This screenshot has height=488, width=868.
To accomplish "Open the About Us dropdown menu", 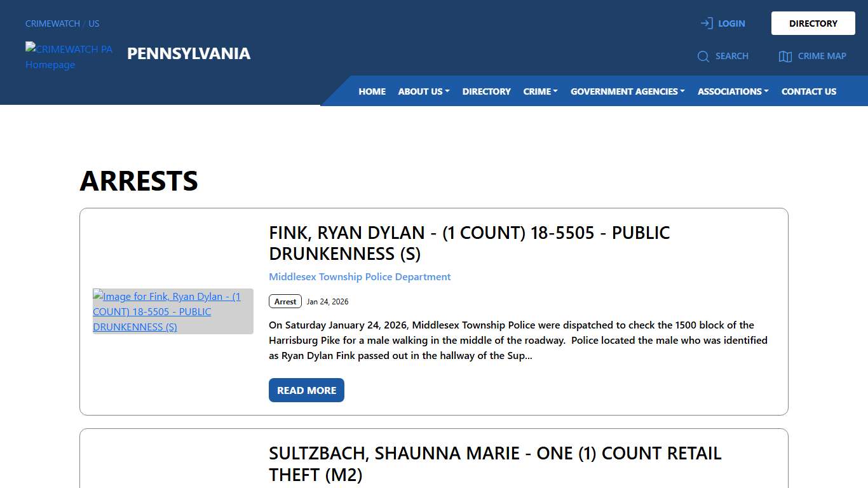I will coord(424,91).
